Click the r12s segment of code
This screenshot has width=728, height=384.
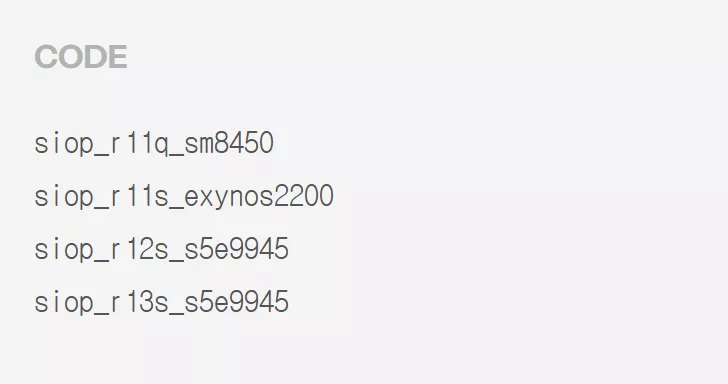(140, 249)
